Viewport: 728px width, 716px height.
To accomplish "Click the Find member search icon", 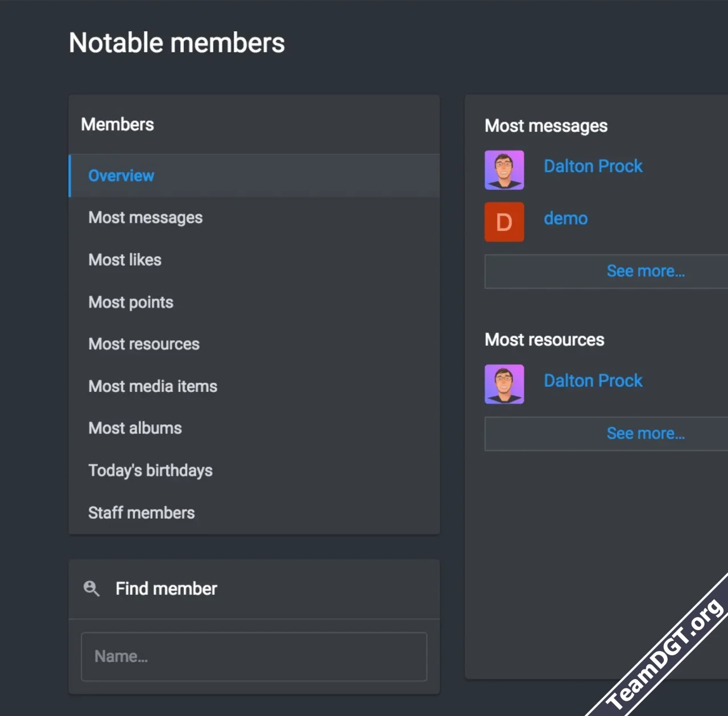I will point(92,589).
